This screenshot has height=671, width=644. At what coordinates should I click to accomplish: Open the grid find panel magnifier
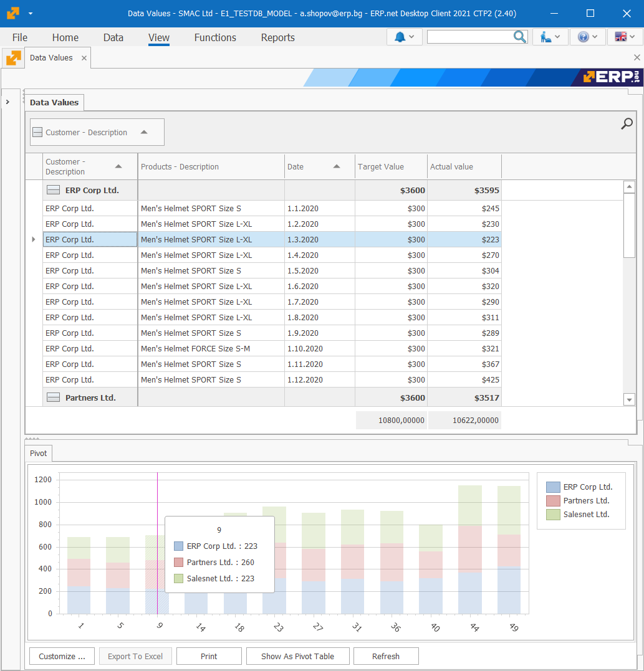[627, 124]
